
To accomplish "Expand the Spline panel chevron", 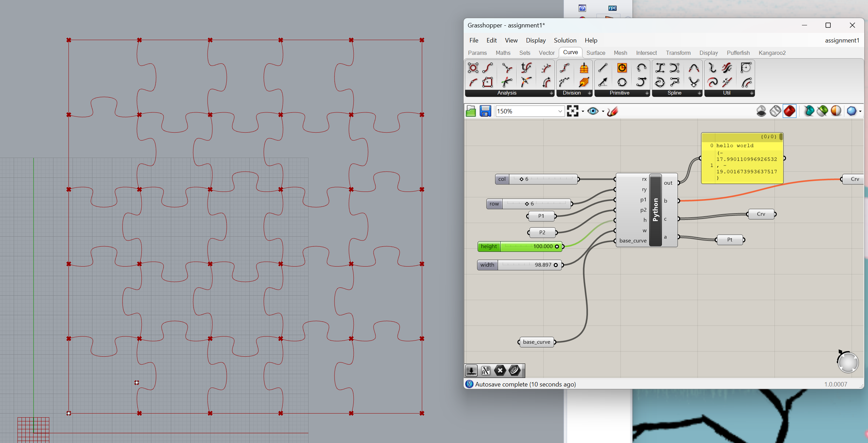I will point(699,93).
